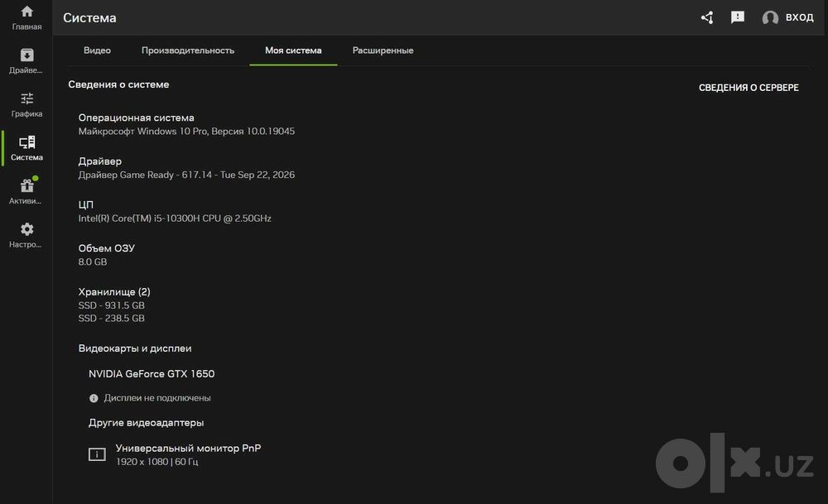Click the Intel Core i5-10300H CPU text

coord(175,218)
